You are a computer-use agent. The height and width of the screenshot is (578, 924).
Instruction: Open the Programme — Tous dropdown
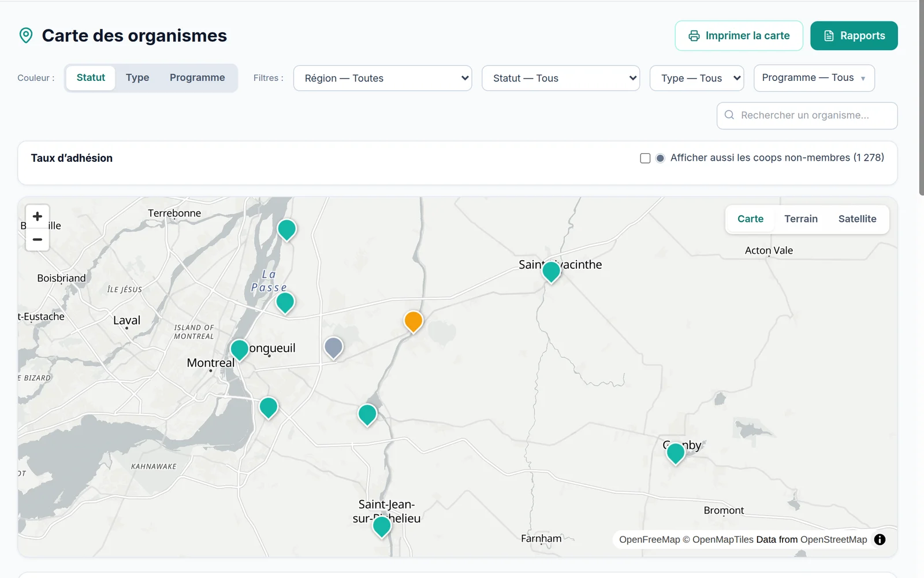pyautogui.click(x=814, y=78)
